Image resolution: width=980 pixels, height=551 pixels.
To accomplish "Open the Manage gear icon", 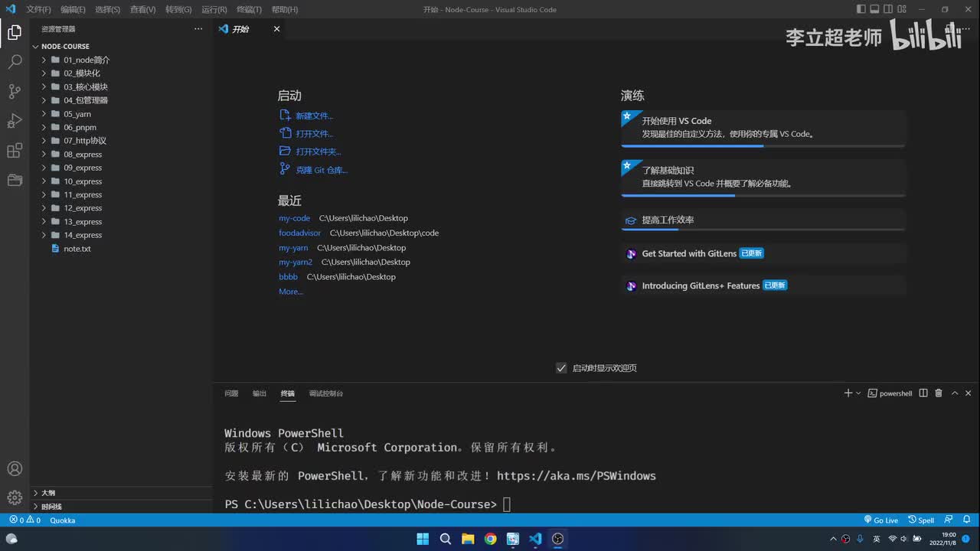I will [x=15, y=497].
